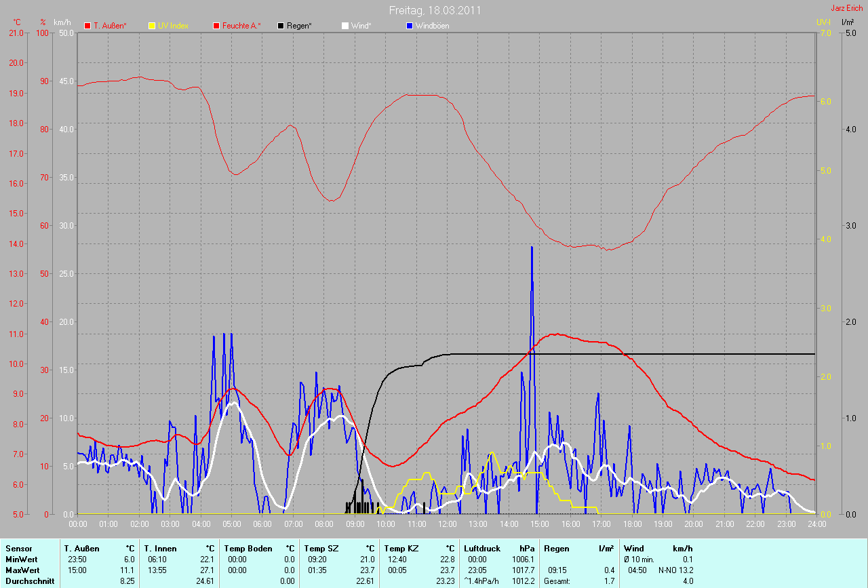Click the 'Sensor' row header in table
The height and width of the screenshot is (588, 868).
coord(19,549)
